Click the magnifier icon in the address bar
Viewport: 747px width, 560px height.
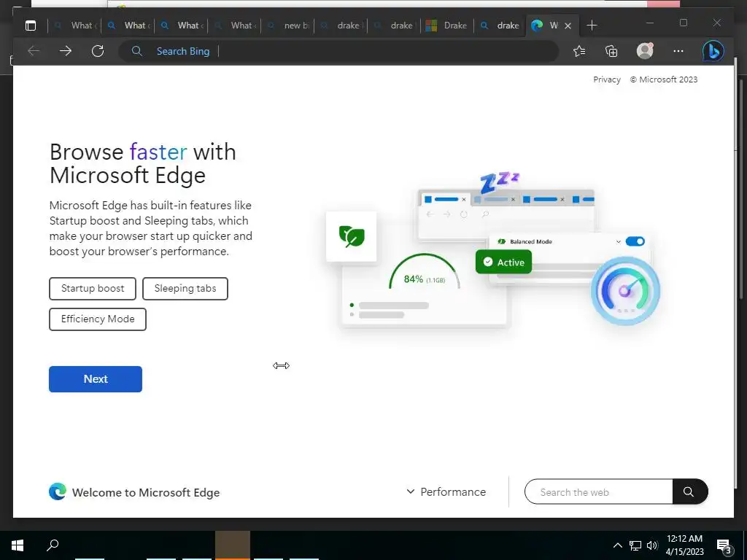[x=136, y=51]
